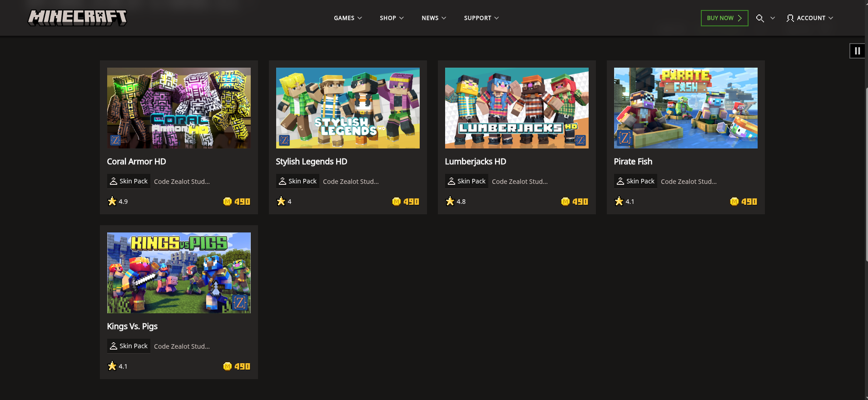Click Code Zealot Stud... under Kings Vs. Pigs

182,346
